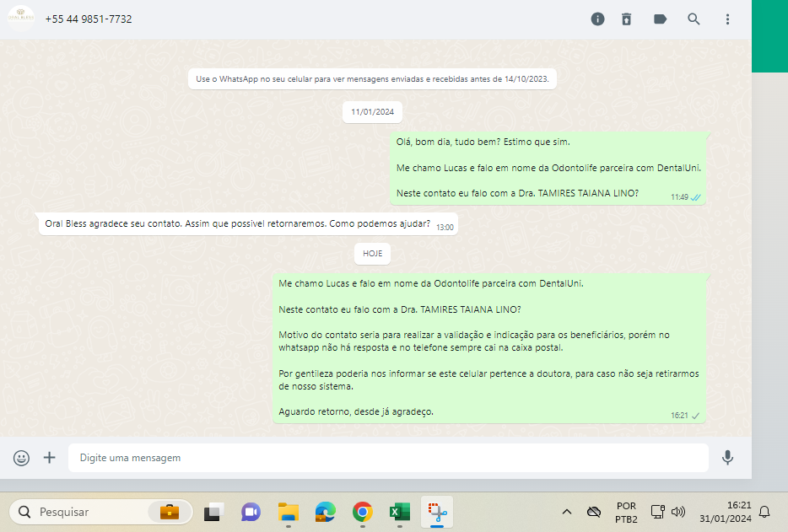Click the delete chat trash icon

(x=626, y=19)
